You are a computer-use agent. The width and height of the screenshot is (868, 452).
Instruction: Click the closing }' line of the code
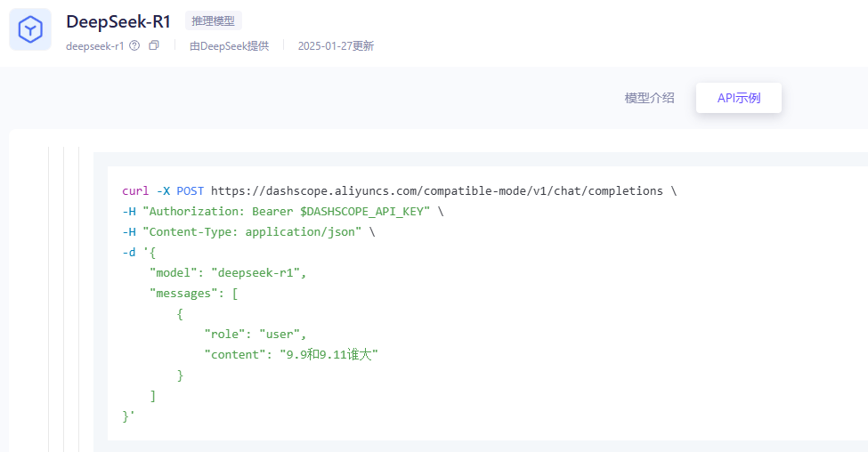(x=128, y=416)
